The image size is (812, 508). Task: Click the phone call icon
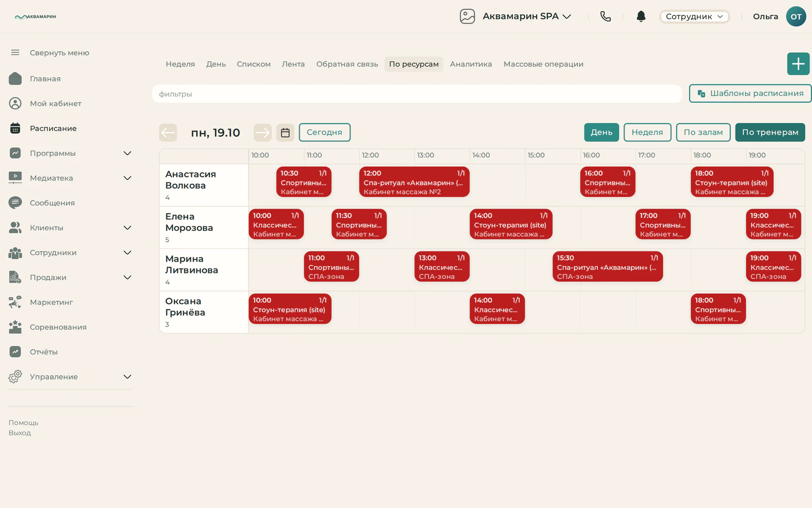tap(605, 16)
